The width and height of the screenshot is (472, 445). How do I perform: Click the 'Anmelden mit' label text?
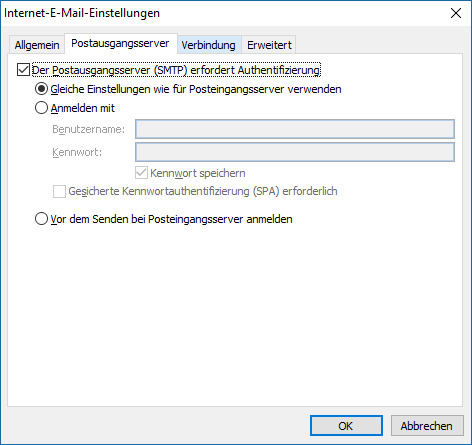[83, 108]
